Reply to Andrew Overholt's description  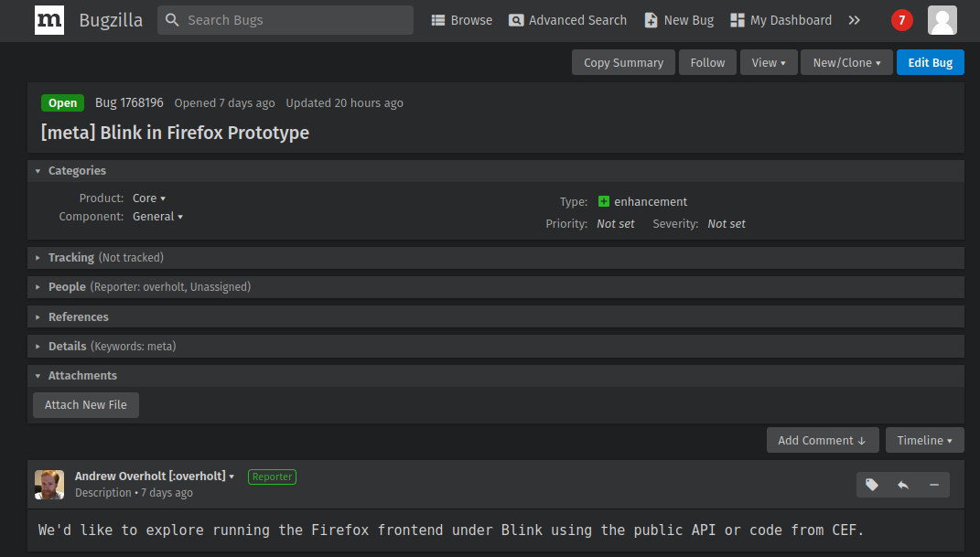903,485
